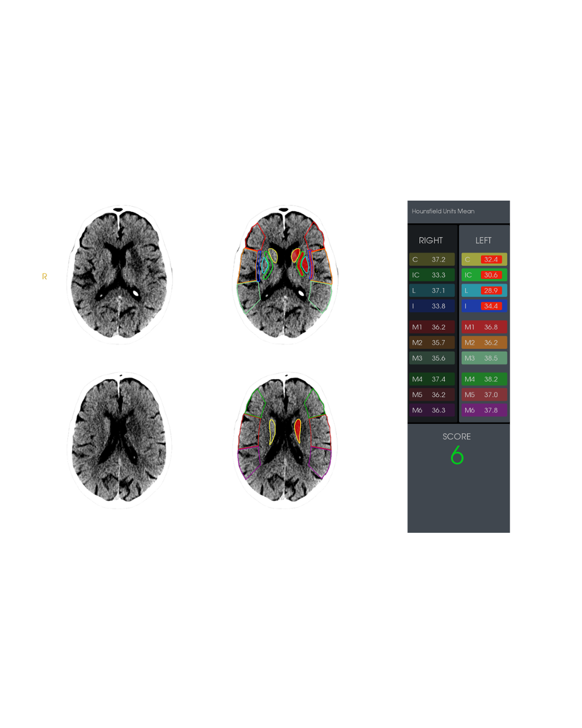
Task: Open the upper annotated CT slice
Action: [x=286, y=274]
